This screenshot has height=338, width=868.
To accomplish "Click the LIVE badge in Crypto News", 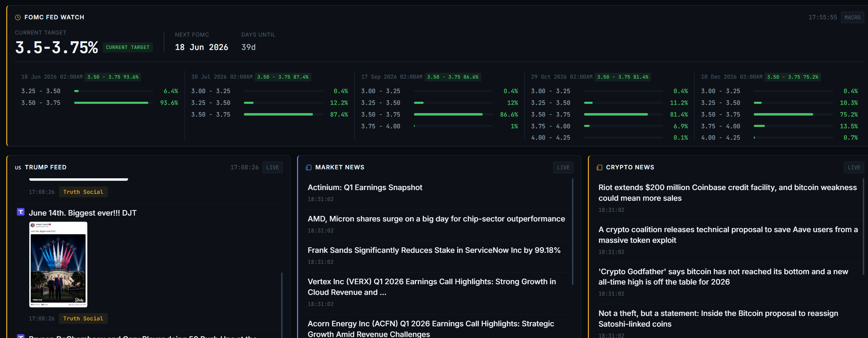I will (x=854, y=167).
